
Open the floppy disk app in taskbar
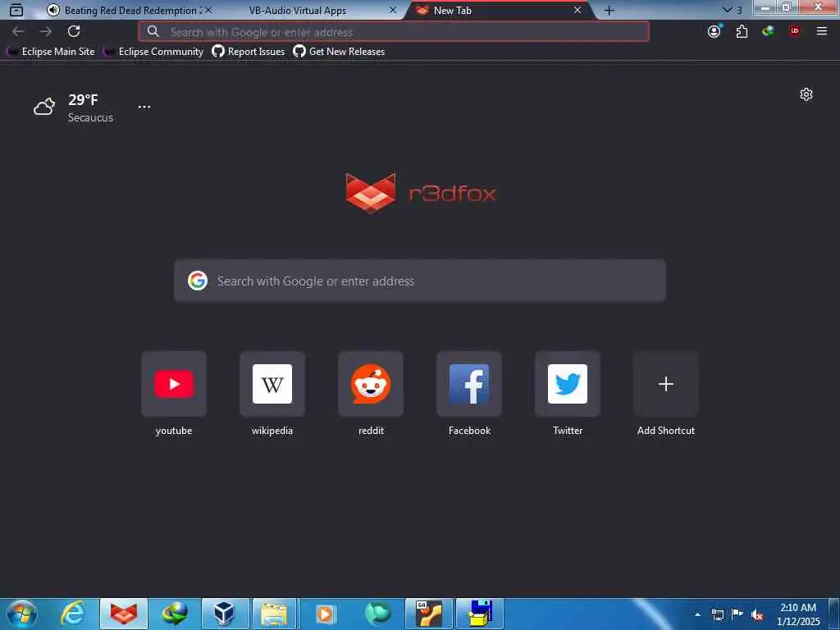(x=480, y=614)
